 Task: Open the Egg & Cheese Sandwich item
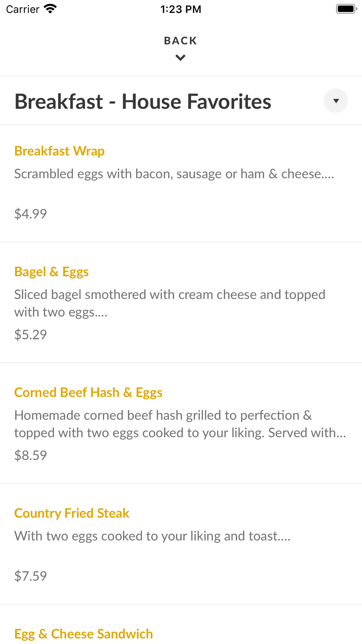84,634
